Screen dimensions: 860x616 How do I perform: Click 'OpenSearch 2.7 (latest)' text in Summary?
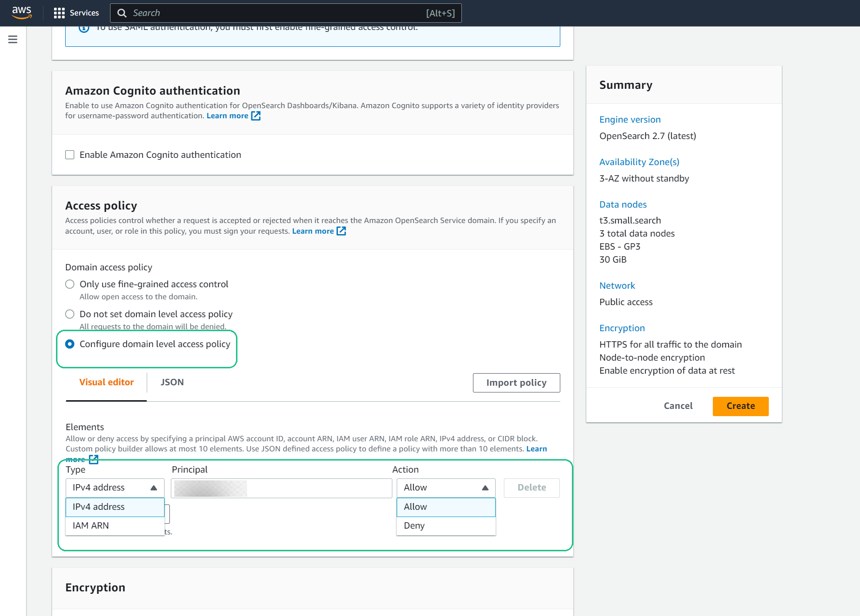pyautogui.click(x=648, y=136)
